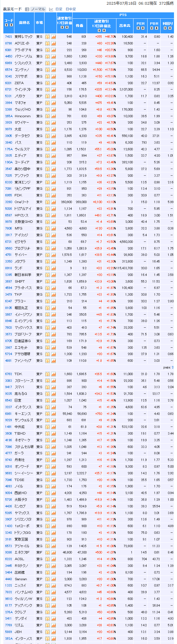Sort コード column ascending with up arrow
Viewport: 177px width, 644px height.
pyautogui.click(x=6, y=25)
